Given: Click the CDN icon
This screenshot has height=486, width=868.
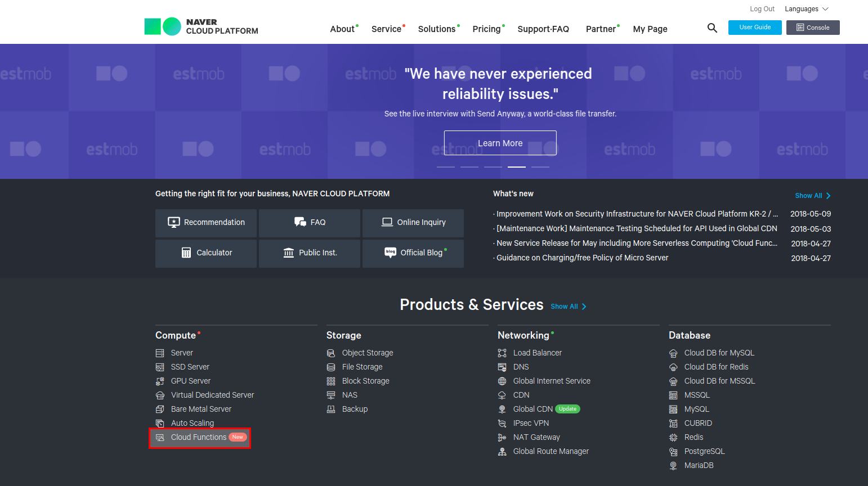Looking at the screenshot, I should [502, 395].
